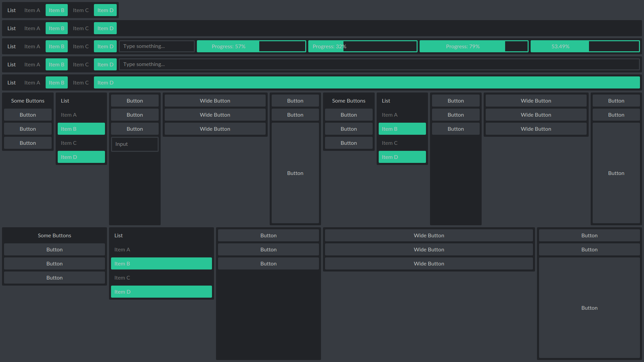
Task: Click 'Item D' in bottom list section
Action: coord(161,291)
